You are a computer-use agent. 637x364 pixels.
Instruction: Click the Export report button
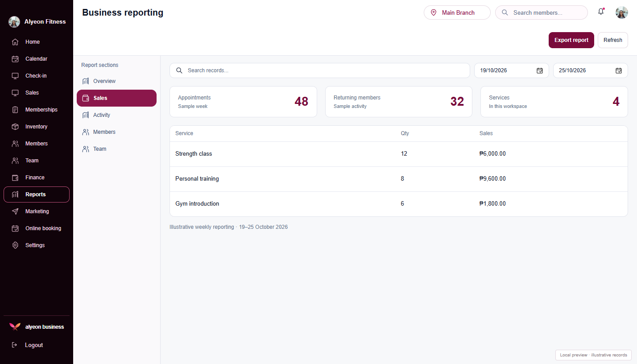coord(571,40)
